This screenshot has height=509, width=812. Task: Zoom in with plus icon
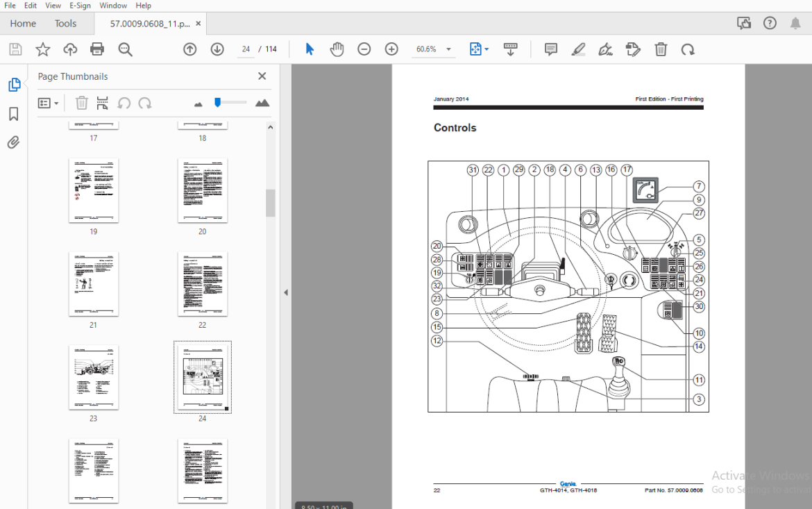pos(391,49)
